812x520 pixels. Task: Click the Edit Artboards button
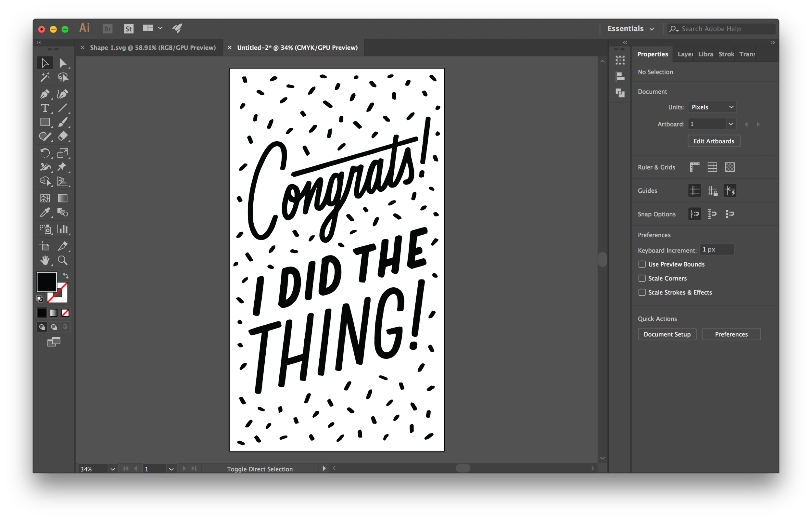click(714, 141)
